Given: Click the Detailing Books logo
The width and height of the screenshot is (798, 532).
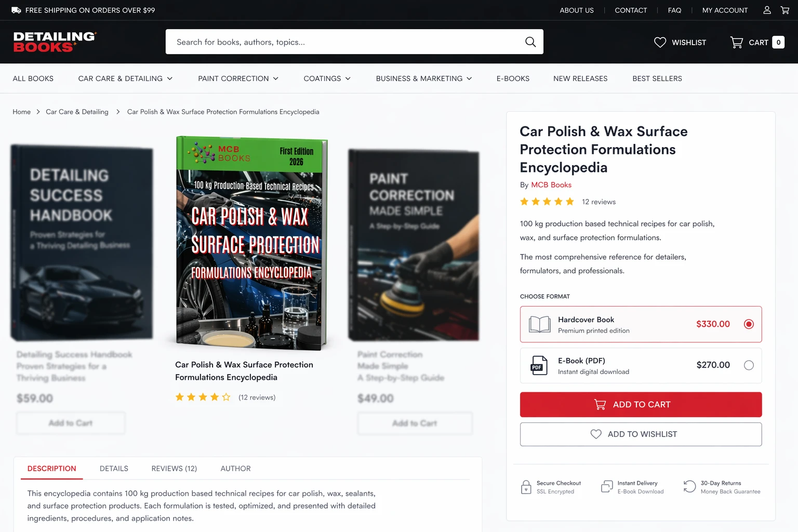Looking at the screenshot, I should pyautogui.click(x=55, y=42).
